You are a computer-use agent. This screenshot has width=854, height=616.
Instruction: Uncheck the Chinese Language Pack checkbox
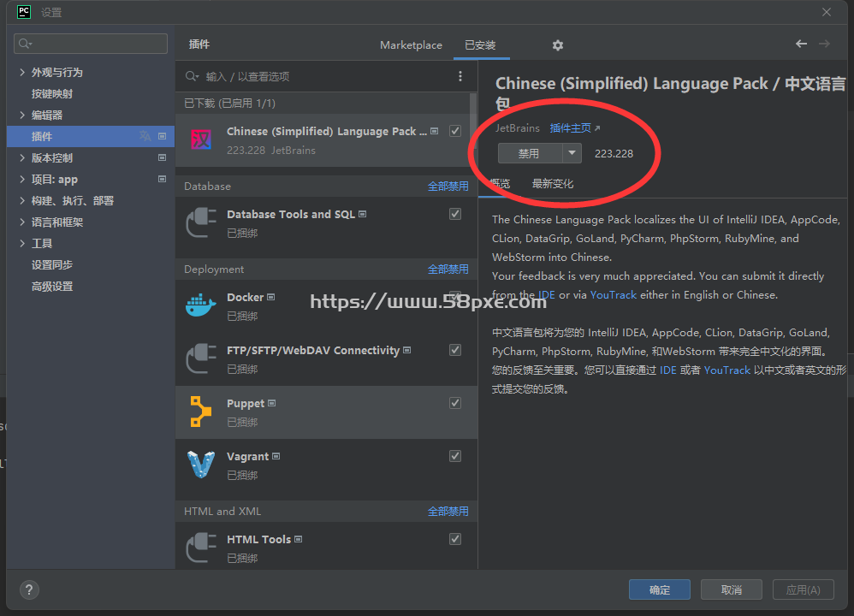(x=455, y=131)
